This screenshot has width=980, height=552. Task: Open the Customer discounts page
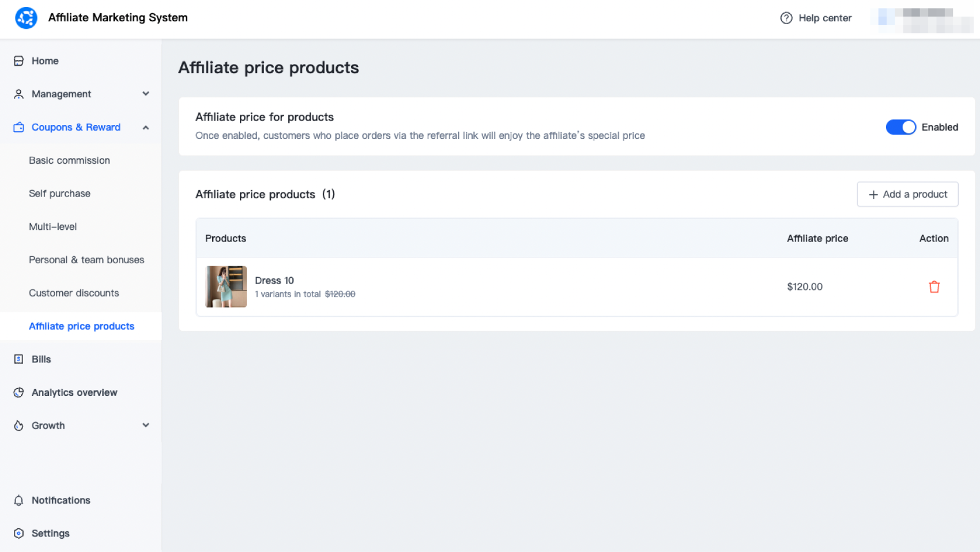pyautogui.click(x=74, y=293)
